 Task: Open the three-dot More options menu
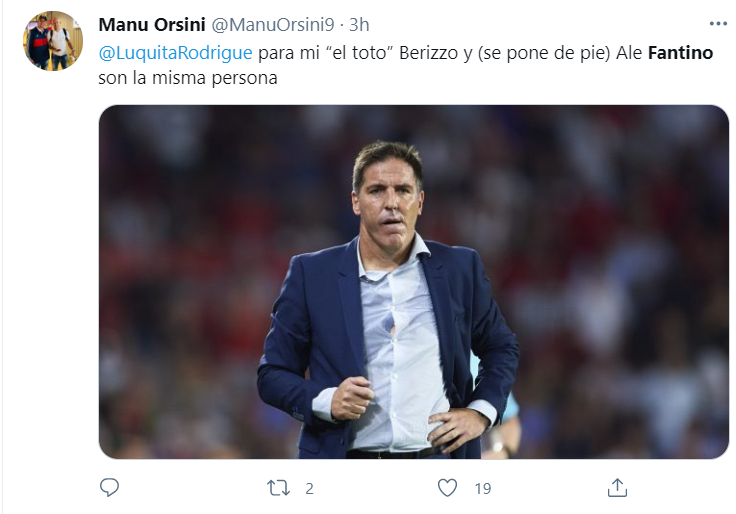click(x=718, y=24)
